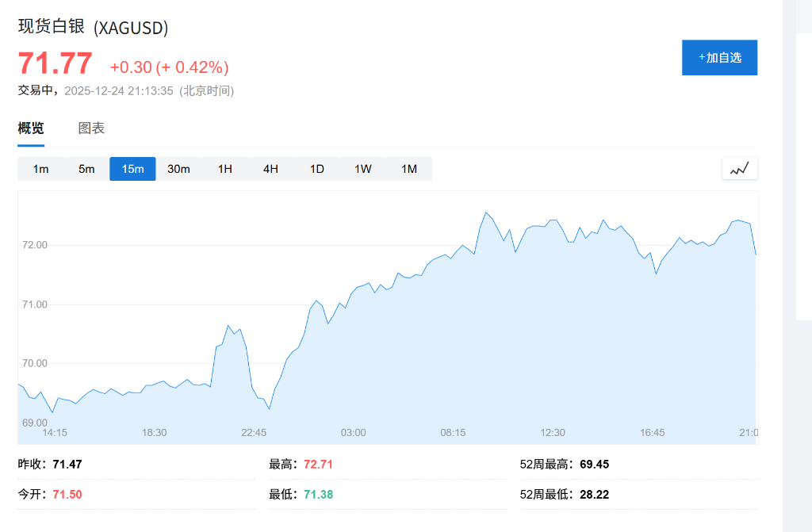
Task: Click the 52周最高 value 69.45
Action: (593, 464)
